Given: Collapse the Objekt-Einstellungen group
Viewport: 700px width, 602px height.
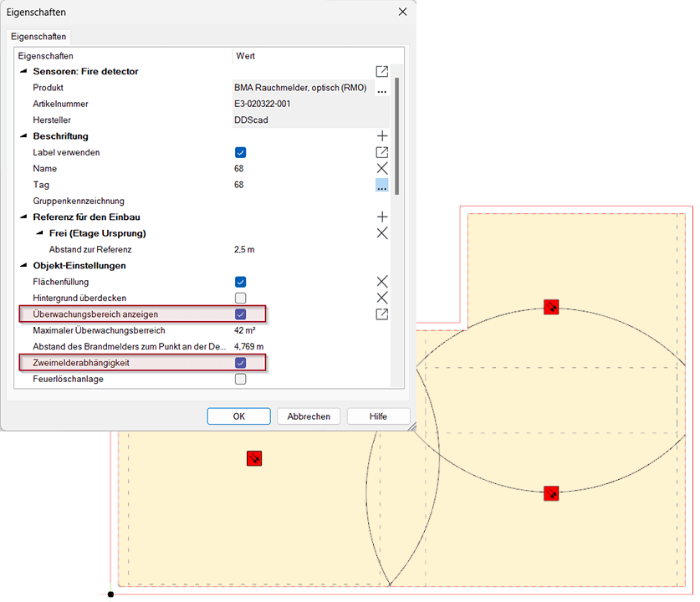Looking at the screenshot, I should pyautogui.click(x=24, y=266).
